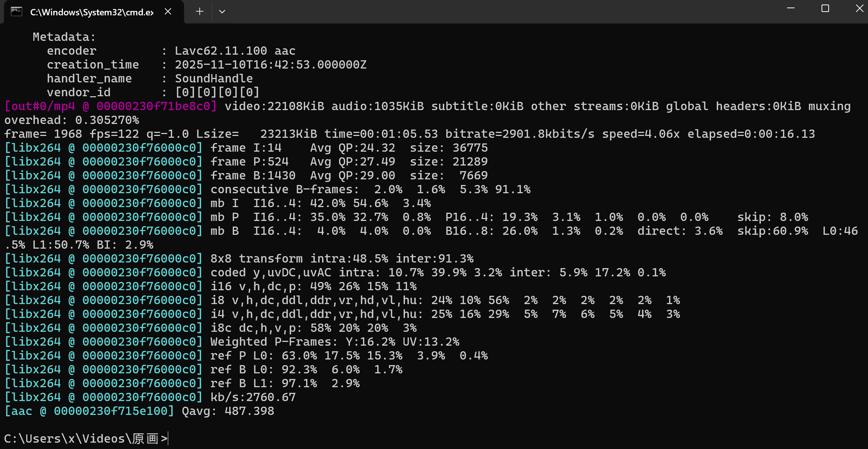Close the terminal window
This screenshot has width=868, height=449.
(859, 8)
